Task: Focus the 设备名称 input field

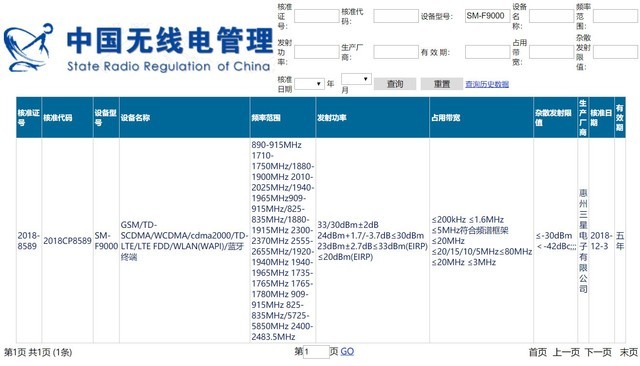Action: (551, 16)
